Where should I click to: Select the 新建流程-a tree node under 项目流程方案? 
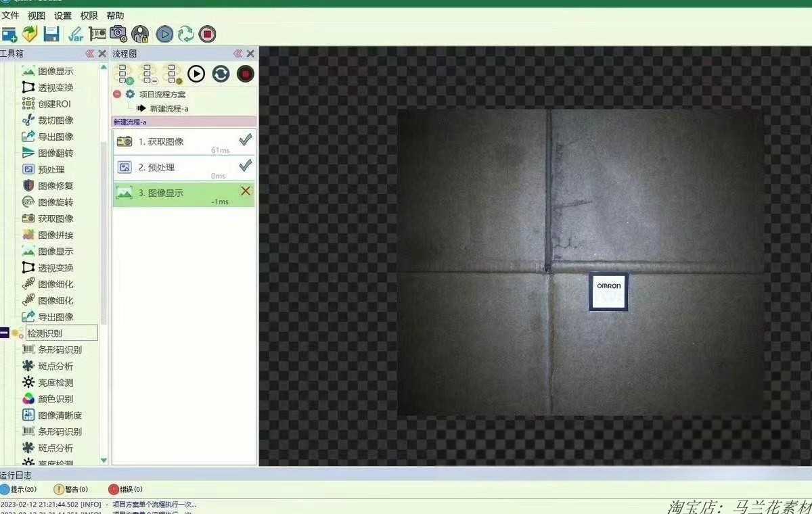click(x=169, y=108)
